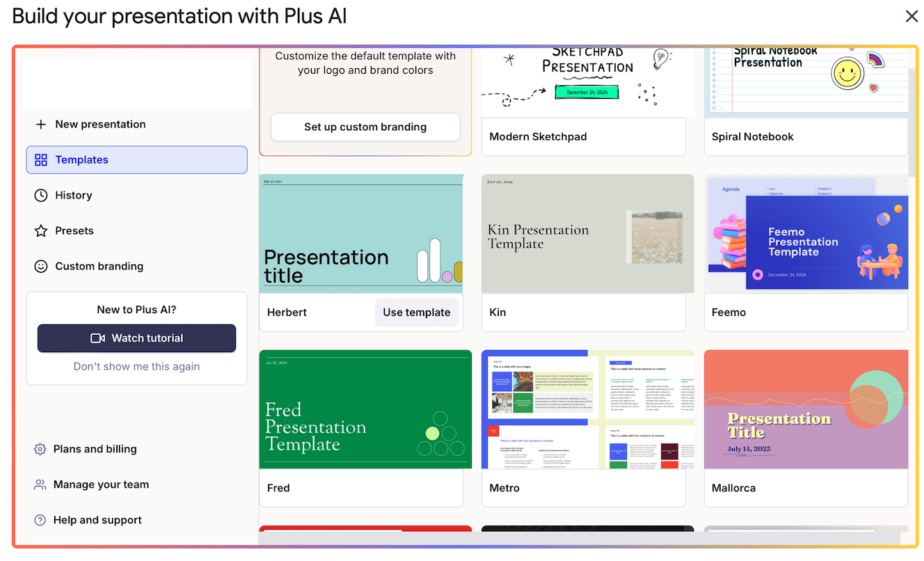Select the Metro template thumbnail
Image resolution: width=924 pixels, height=561 pixels.
[588, 409]
